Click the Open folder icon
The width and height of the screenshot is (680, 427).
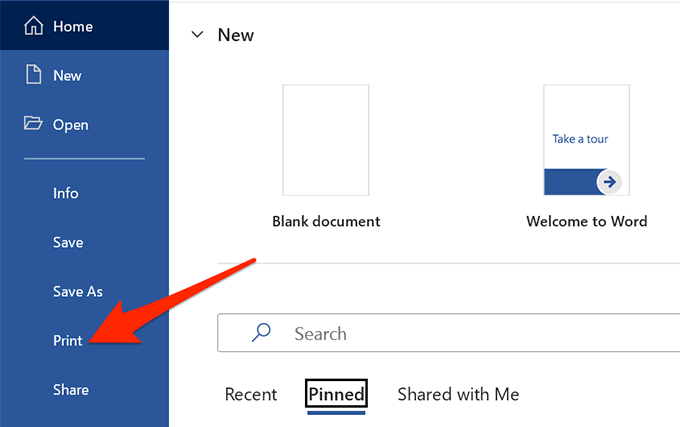click(32, 124)
